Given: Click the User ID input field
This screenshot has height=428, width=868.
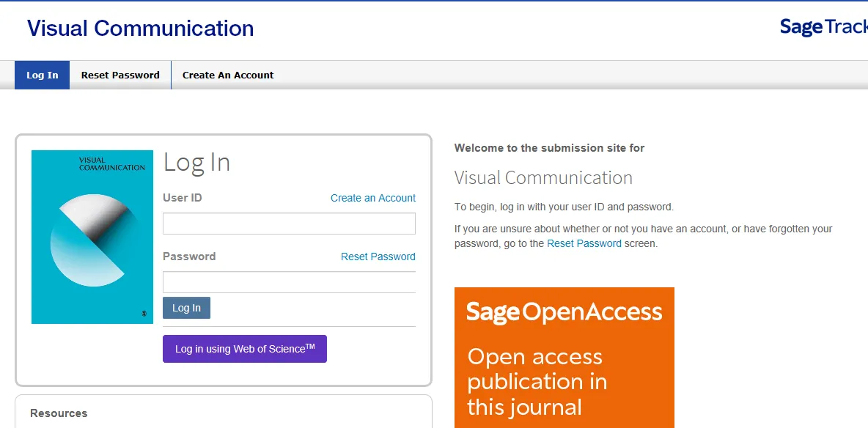Looking at the screenshot, I should point(289,224).
